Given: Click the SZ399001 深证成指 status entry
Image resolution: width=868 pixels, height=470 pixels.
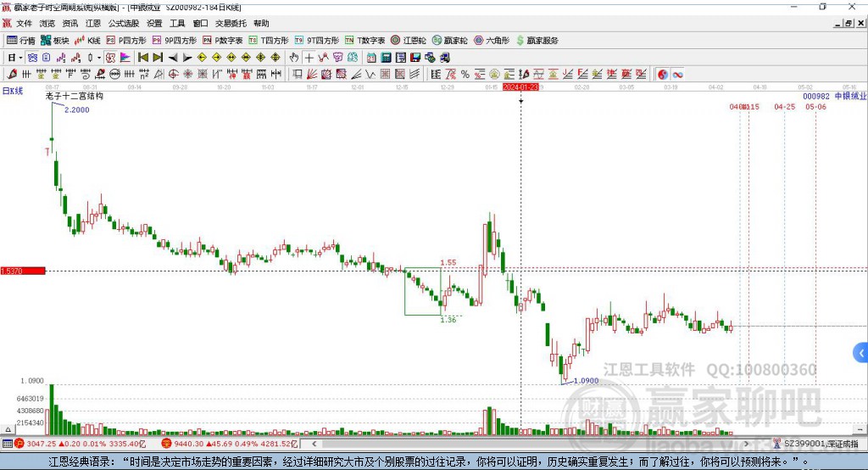Looking at the screenshot, I should tap(815, 444).
